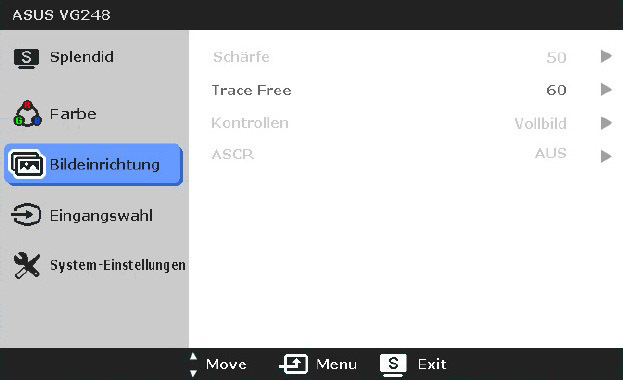Select the Trace Free setting label
623x380 pixels.
click(x=252, y=90)
